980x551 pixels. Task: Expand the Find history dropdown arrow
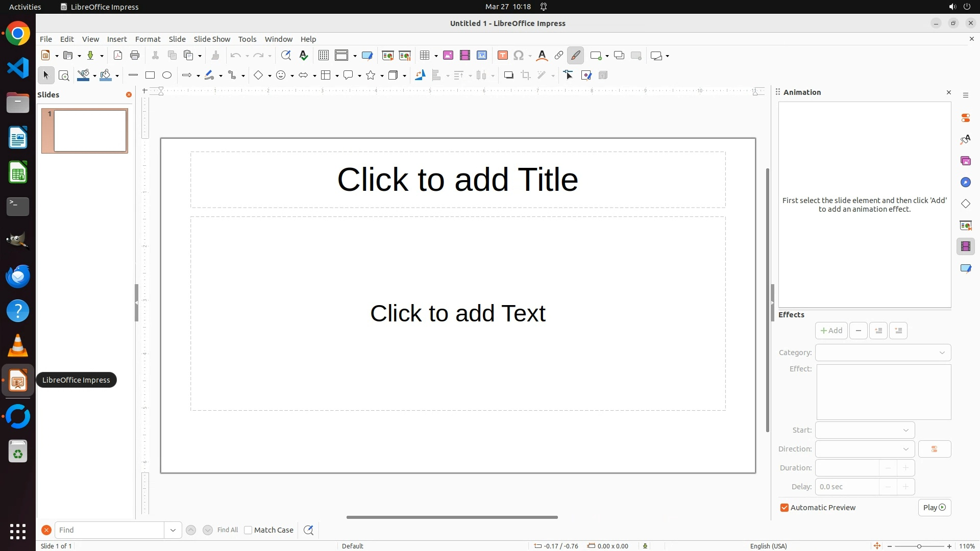coord(173,530)
